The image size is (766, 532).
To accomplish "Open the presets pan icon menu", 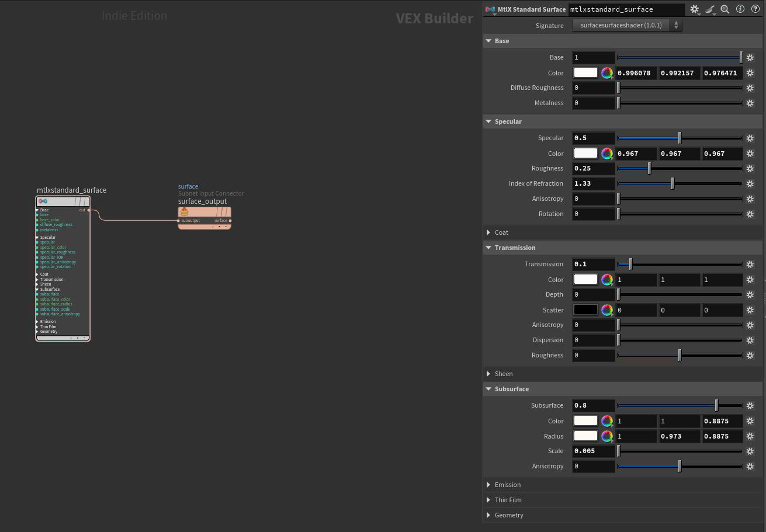I will [710, 9].
